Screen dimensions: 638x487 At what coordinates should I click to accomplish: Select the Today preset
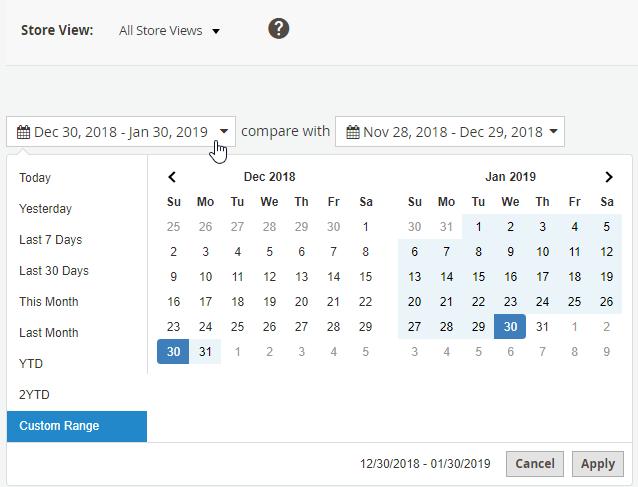(35, 178)
